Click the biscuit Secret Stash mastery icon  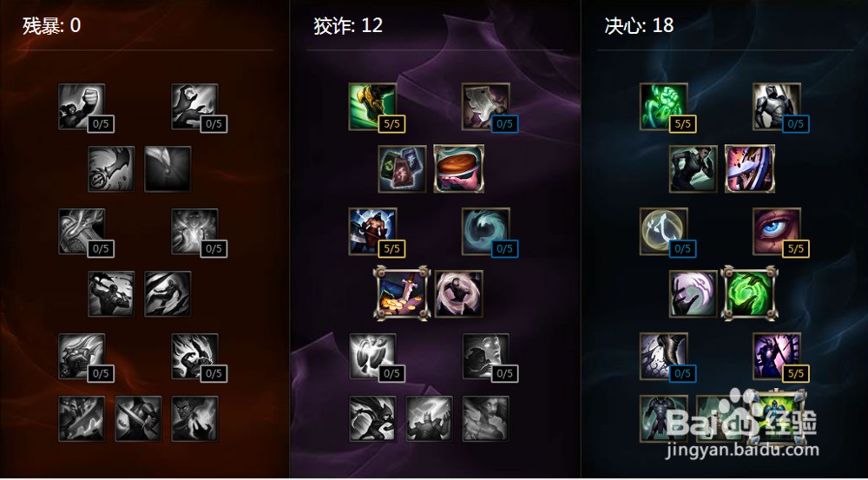coord(459,169)
